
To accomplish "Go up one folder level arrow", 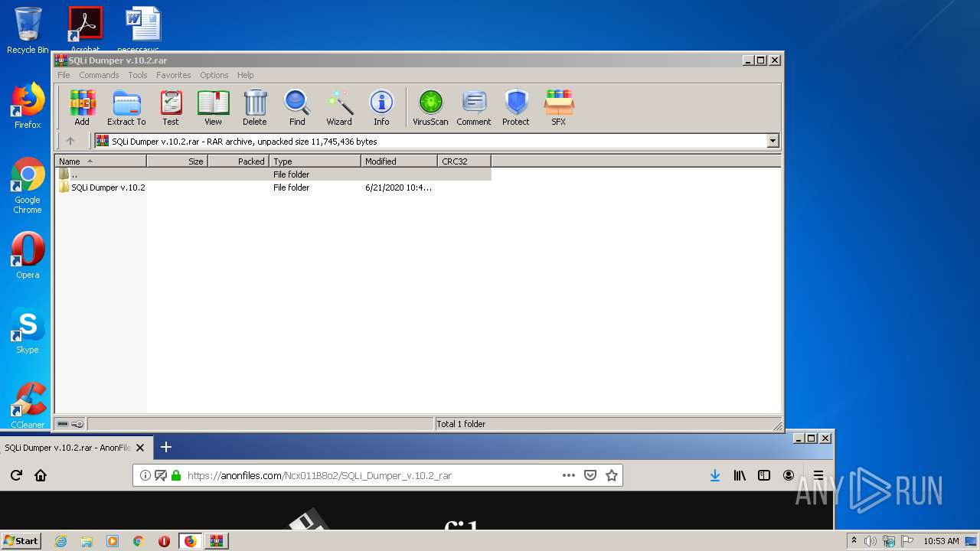I will point(70,141).
